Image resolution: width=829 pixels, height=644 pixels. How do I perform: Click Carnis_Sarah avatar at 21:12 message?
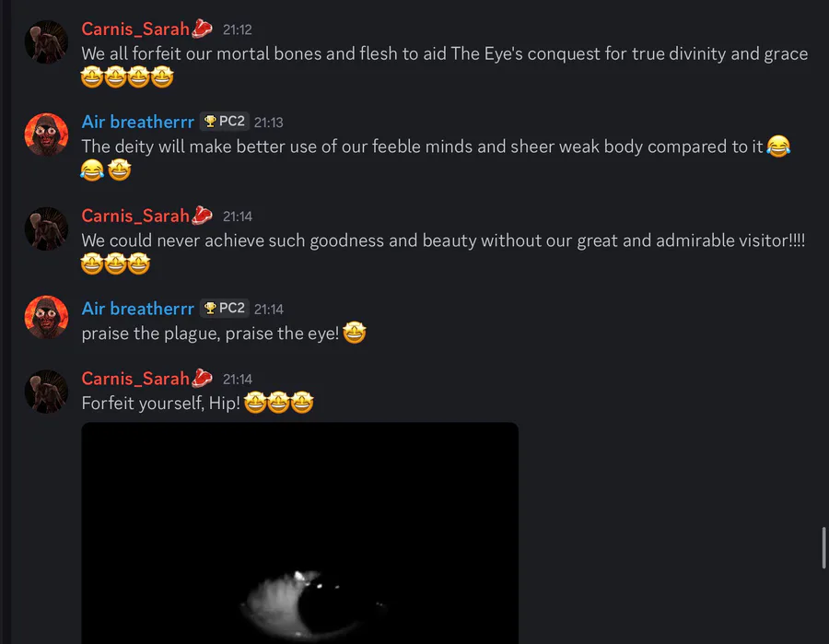click(x=47, y=41)
